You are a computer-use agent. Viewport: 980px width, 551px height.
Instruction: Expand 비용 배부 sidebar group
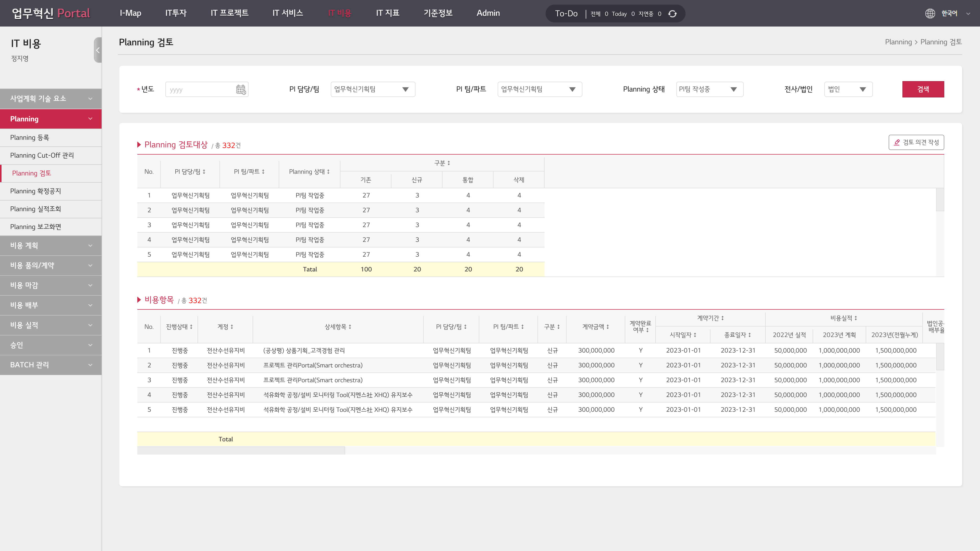(51, 305)
